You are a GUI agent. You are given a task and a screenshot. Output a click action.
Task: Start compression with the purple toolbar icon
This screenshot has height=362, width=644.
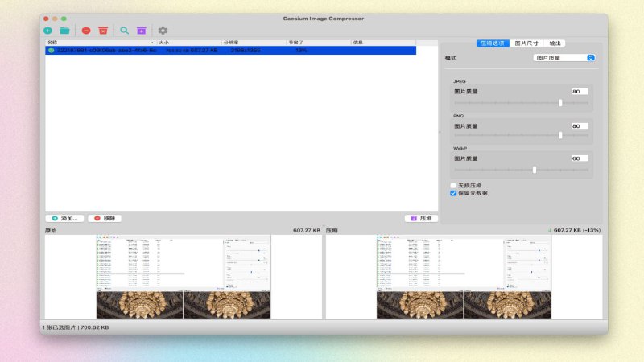click(x=142, y=31)
